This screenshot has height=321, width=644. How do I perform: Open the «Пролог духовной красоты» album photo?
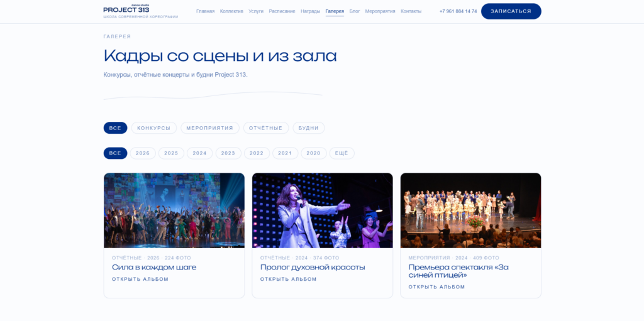(323, 210)
